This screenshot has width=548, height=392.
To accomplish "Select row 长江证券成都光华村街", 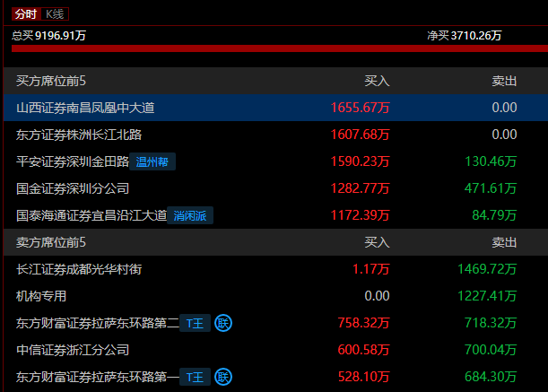I will (x=275, y=269).
